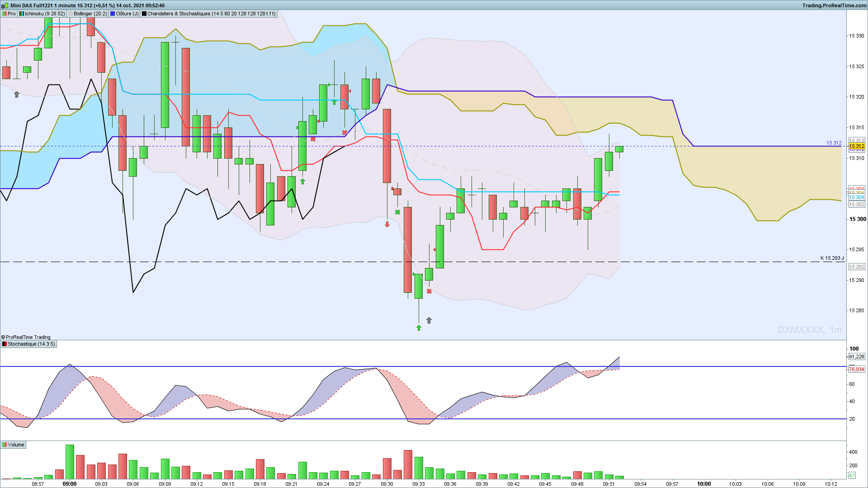Click the red X marker below the 09:34 candle

pyautogui.click(x=429, y=291)
